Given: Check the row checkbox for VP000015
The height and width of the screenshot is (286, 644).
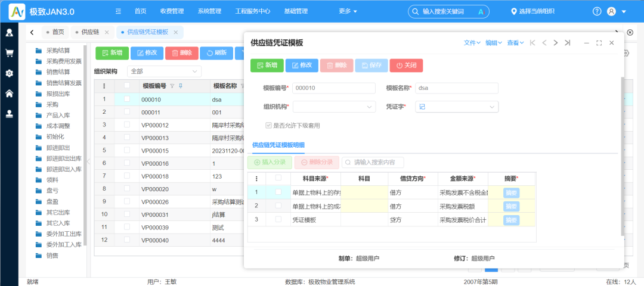Looking at the screenshot, I should coord(127,150).
